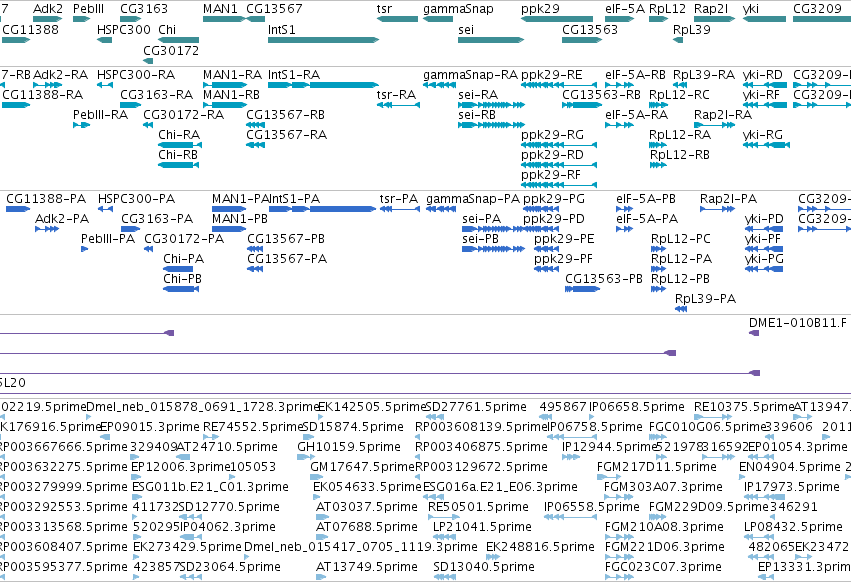851x582 pixels.
Task: Select the tsr gene glyph
Action: [397, 19]
